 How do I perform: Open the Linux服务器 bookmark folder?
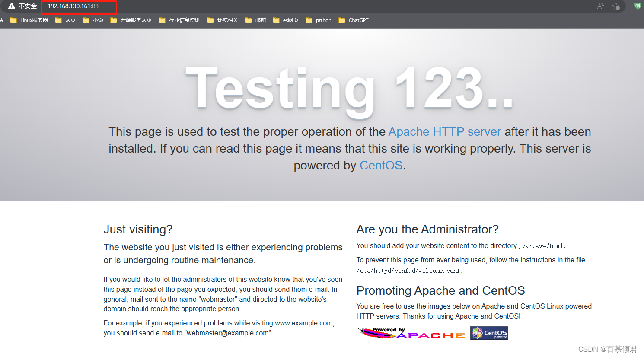[29, 20]
